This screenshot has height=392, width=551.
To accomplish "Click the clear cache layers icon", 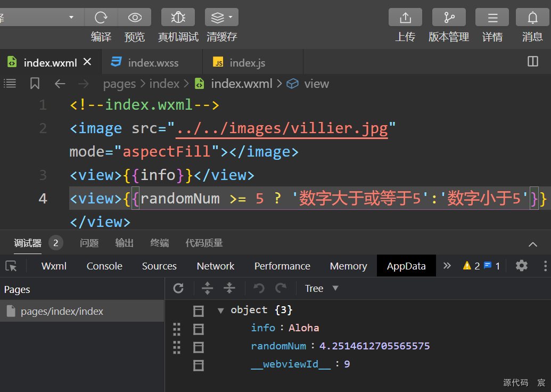I will click(218, 17).
